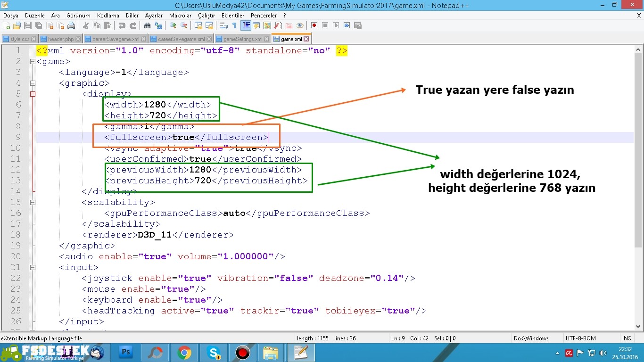Collapse the game element on line 2

[33, 61]
